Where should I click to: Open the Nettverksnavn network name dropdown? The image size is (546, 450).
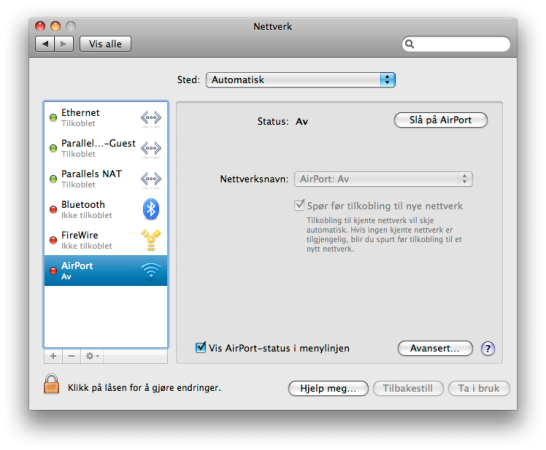383,179
